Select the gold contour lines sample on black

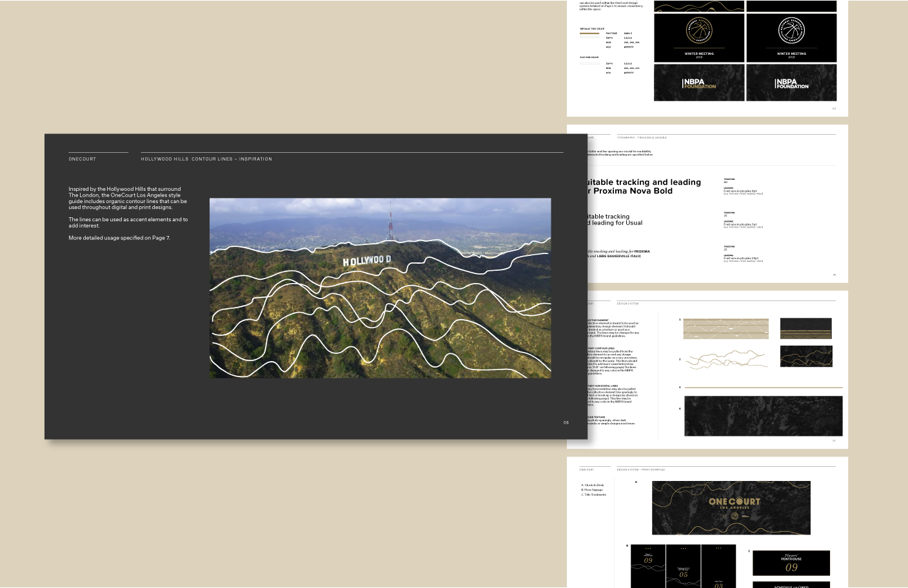806,356
